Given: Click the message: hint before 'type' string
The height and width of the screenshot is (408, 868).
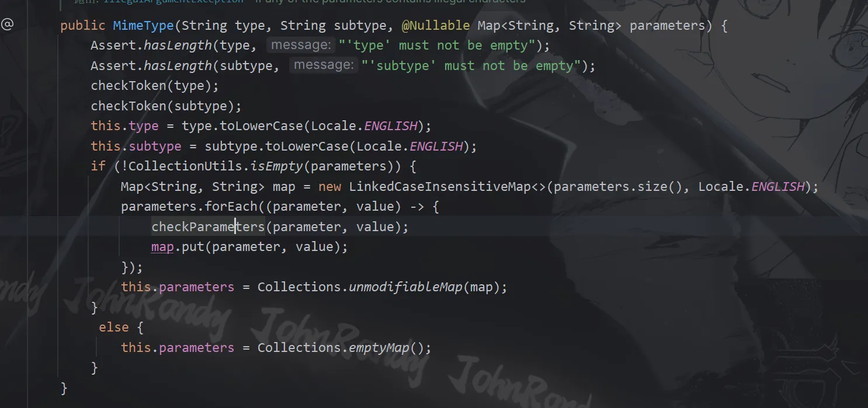Looking at the screenshot, I should [x=301, y=45].
